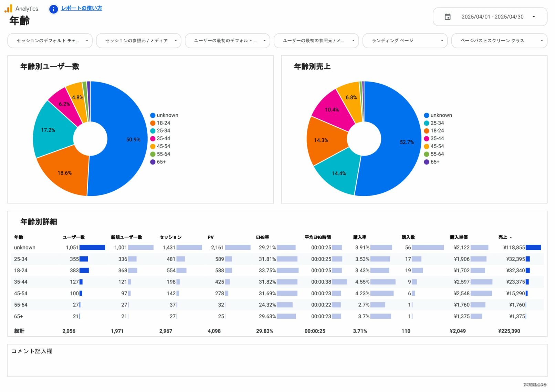Click the blue info circle icon
This screenshot has height=392, width=555.
coord(53,9)
